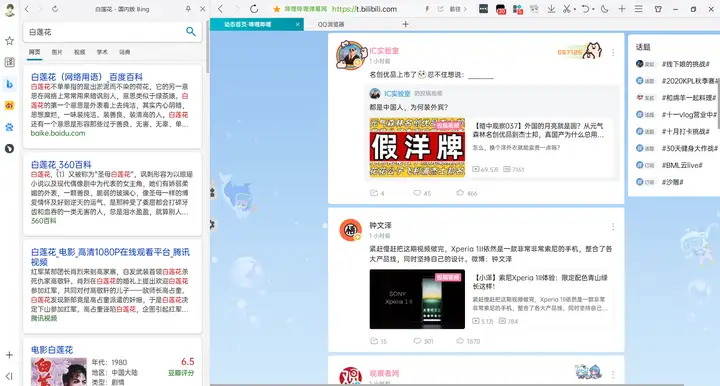Open more options on IC实验室 post
The image size is (720, 386).
[x=613, y=53]
